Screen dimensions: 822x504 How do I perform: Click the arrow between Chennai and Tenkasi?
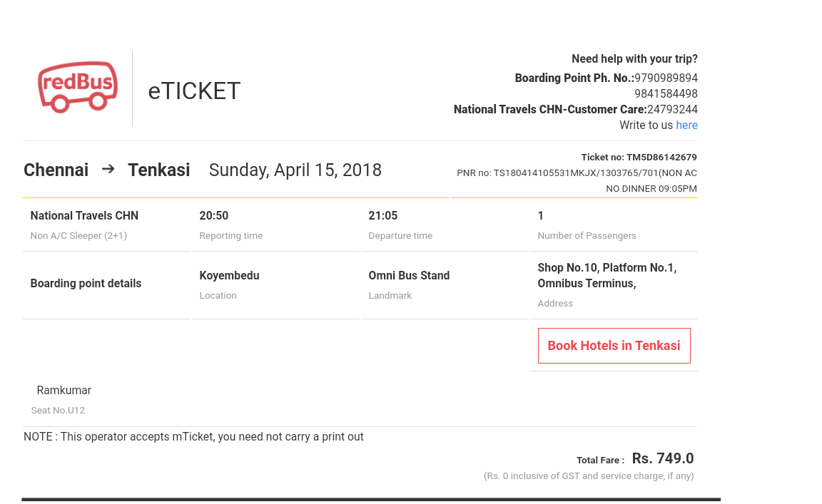108,169
